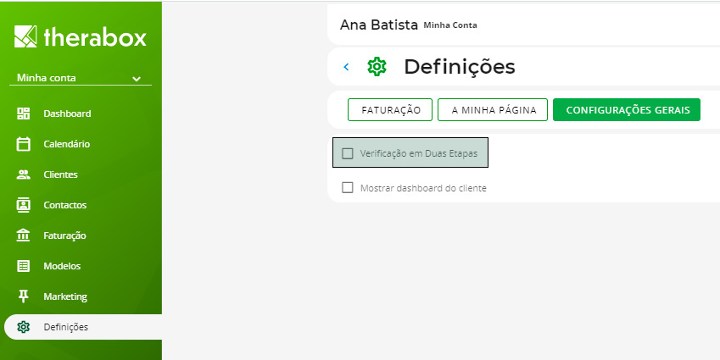Screen dimensions: 720x360
Task: Click the therabox logo
Action: 80,37
